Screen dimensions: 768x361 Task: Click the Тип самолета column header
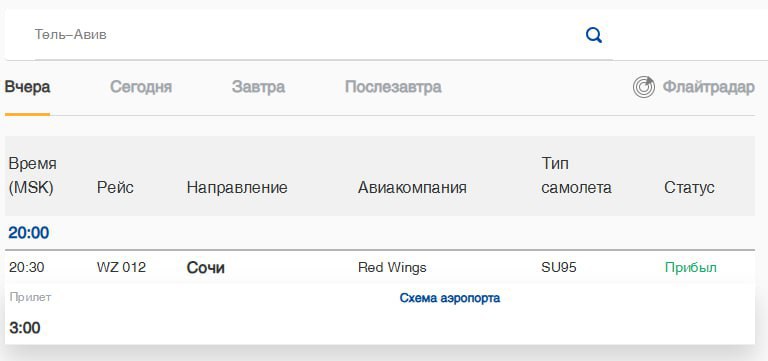pyautogui.click(x=576, y=175)
